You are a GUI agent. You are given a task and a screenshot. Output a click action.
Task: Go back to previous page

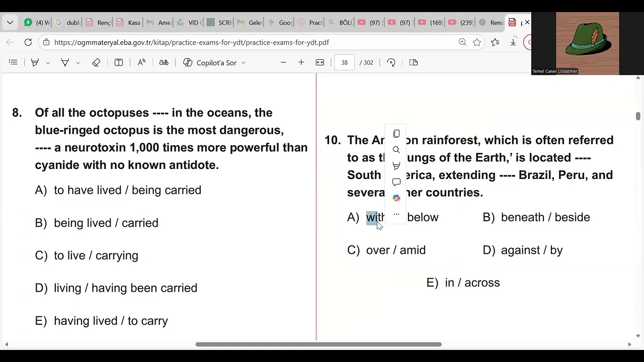coord(10,42)
